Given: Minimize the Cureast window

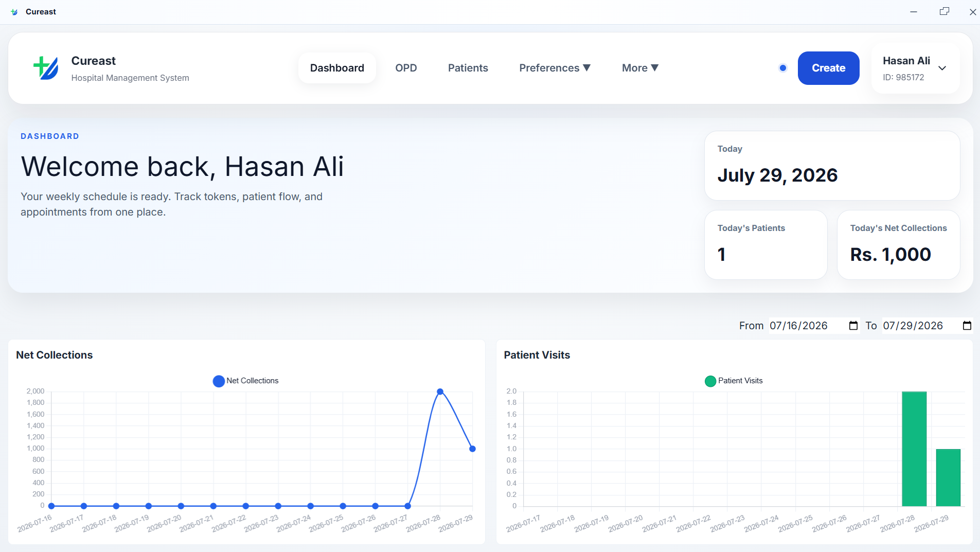Looking at the screenshot, I should tap(914, 12).
